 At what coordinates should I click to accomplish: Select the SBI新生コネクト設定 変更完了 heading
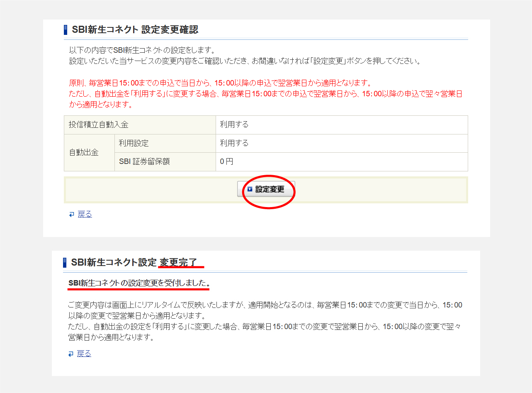pos(134,263)
